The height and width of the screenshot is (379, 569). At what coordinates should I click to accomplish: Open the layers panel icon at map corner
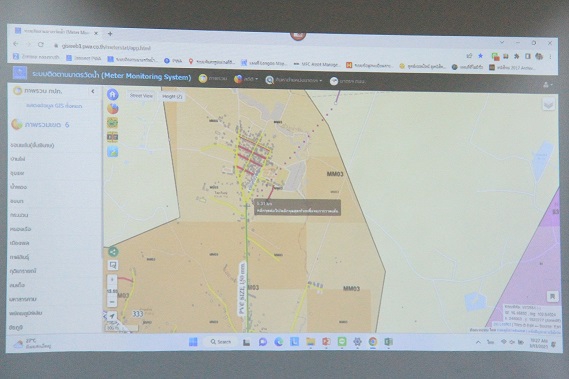(548, 105)
